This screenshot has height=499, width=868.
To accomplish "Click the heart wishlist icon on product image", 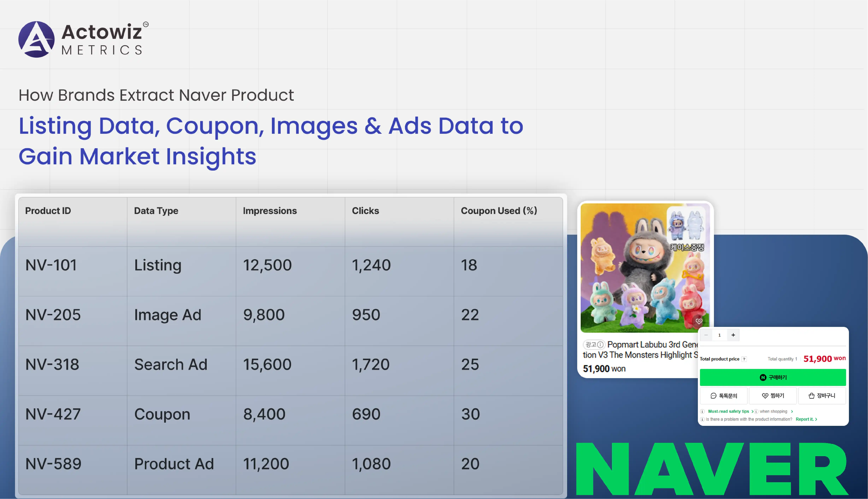I will click(699, 321).
